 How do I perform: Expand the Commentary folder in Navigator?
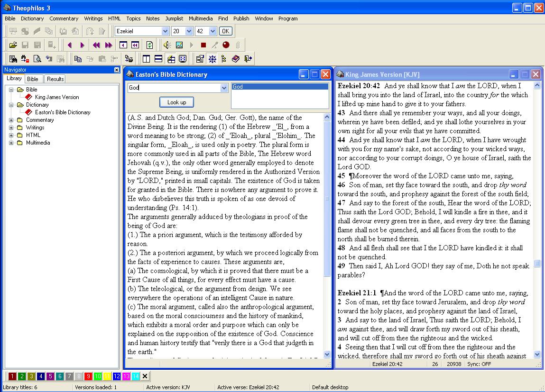(11, 120)
